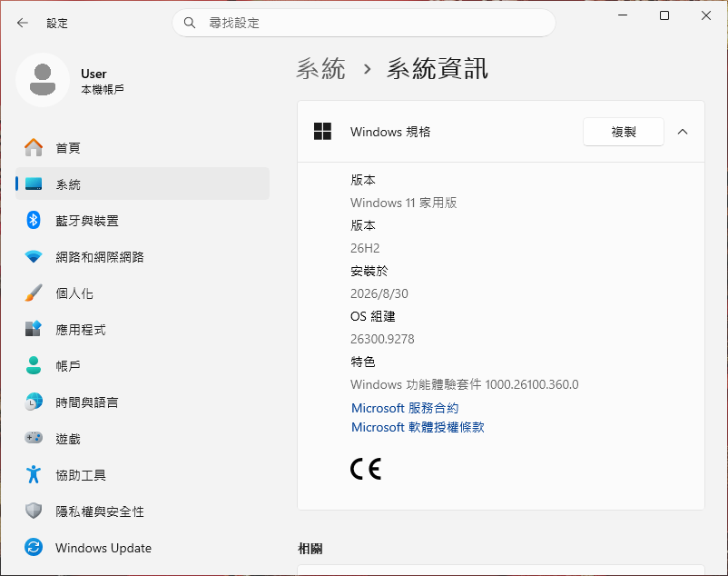Open 帳戶 settings page
The height and width of the screenshot is (576, 728).
pyautogui.click(x=143, y=365)
